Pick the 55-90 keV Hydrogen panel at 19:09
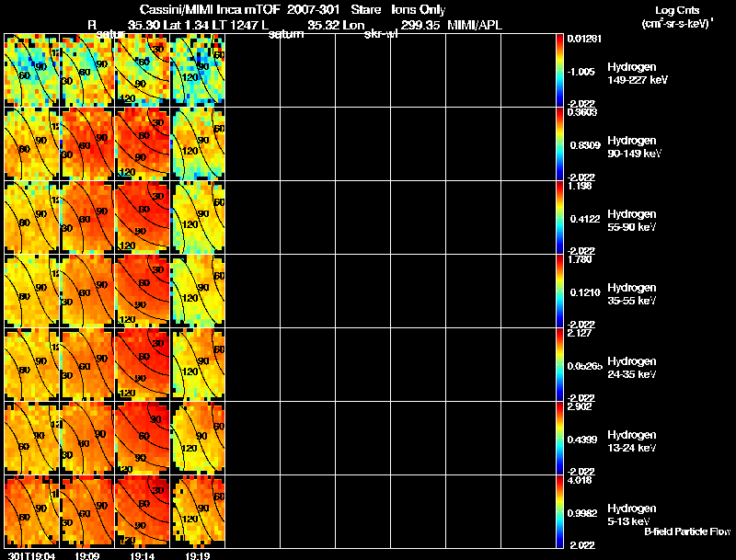 coord(86,218)
